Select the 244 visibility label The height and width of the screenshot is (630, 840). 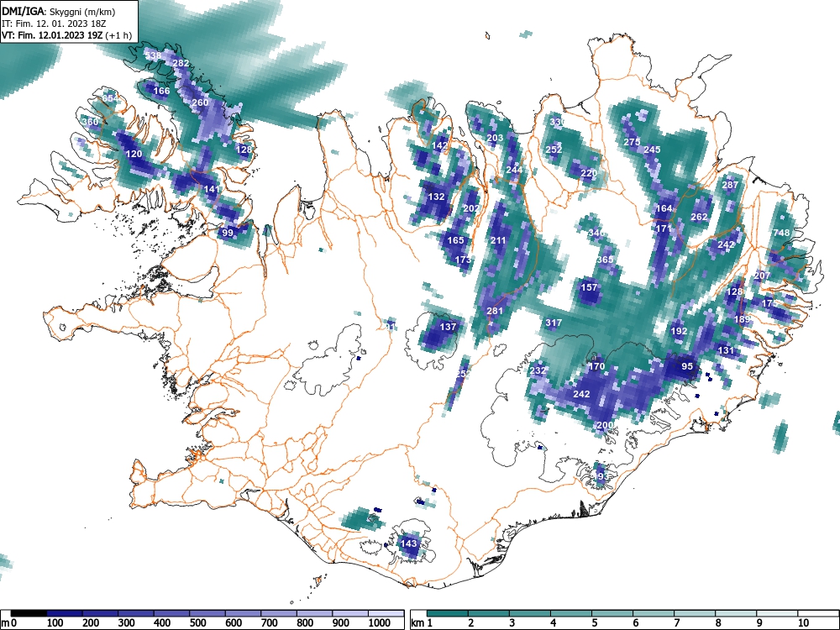pyautogui.click(x=514, y=170)
